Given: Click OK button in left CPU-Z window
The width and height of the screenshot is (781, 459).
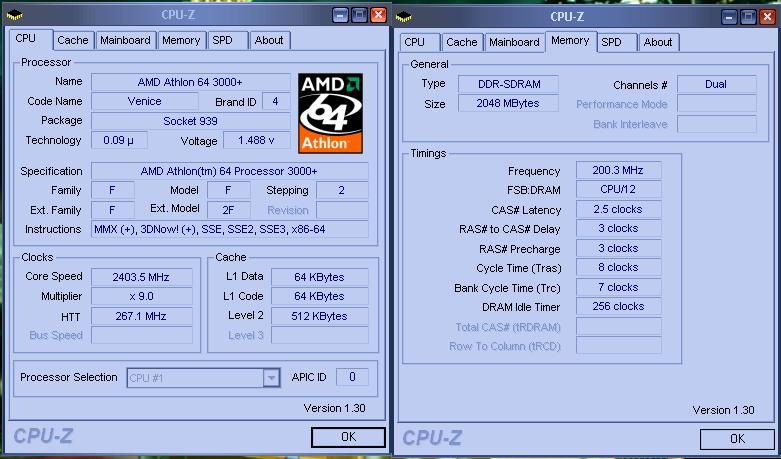Looking at the screenshot, I should click(348, 437).
